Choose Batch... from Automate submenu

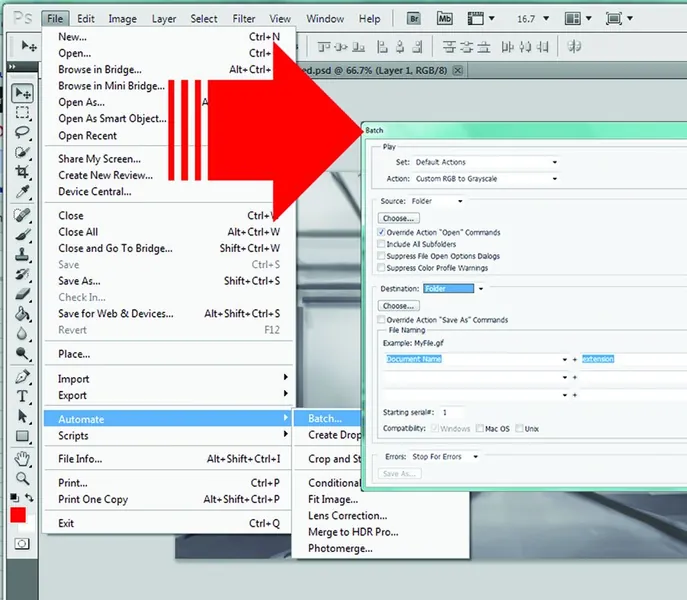327,419
